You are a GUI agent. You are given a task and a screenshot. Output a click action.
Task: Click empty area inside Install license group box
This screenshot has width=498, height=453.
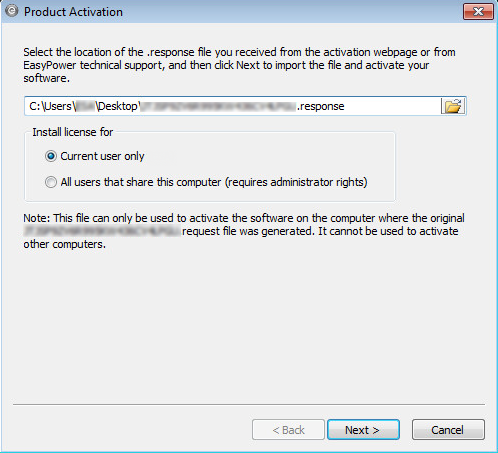(x=267, y=157)
